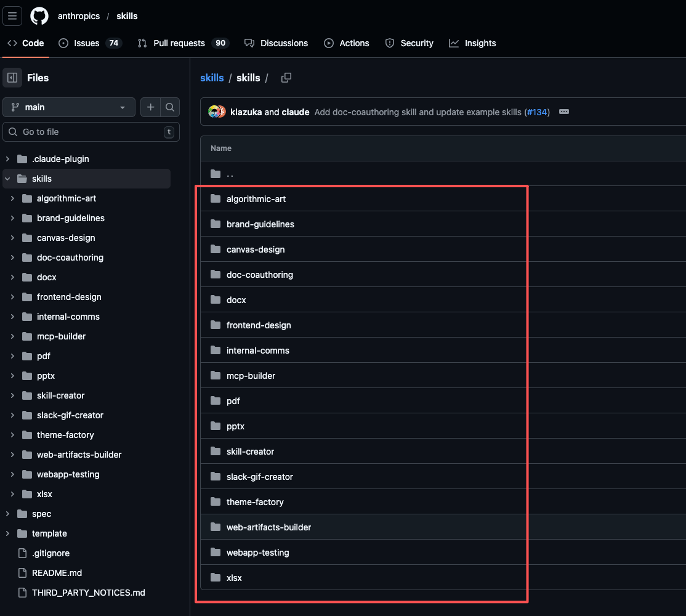Open canvas-design folder in file list
Viewport: 686px width, 616px height.
click(x=256, y=249)
